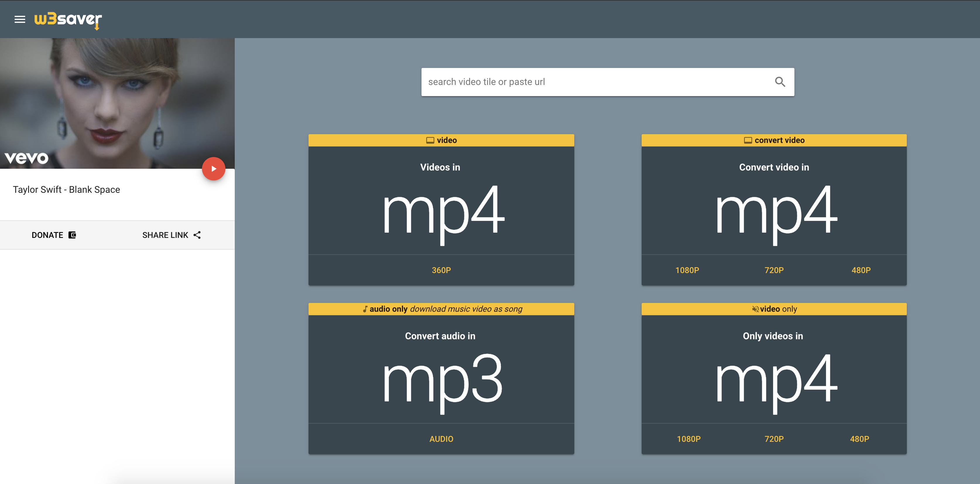Click the search magnifier icon
Viewport: 980px width, 484px height.
tap(780, 82)
